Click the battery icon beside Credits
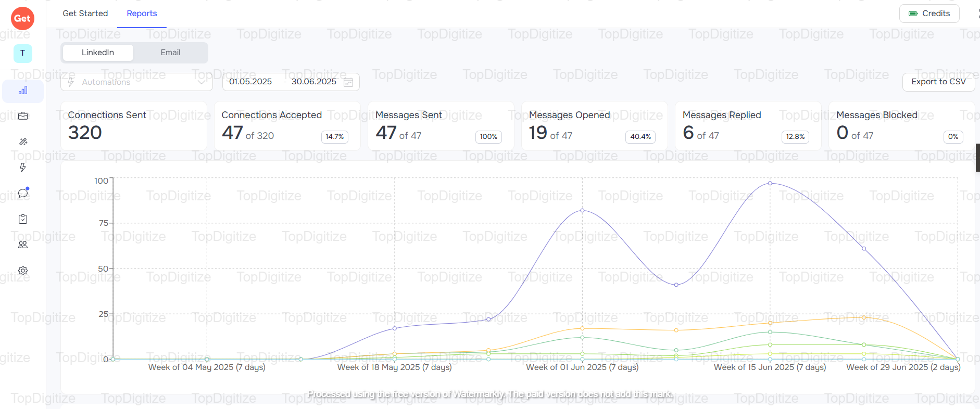Screen dimensions: 980x409 pos(913,14)
